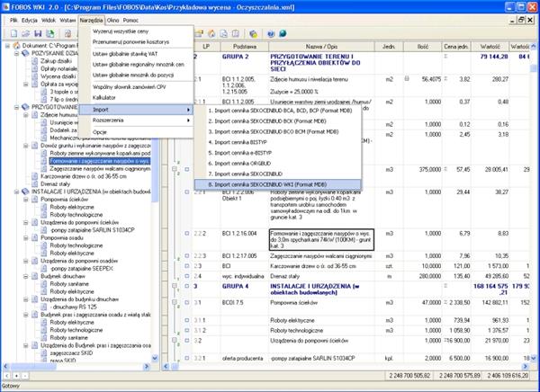
Task: Click checkbox in the GRUPA 2 row
Action: click(187, 55)
